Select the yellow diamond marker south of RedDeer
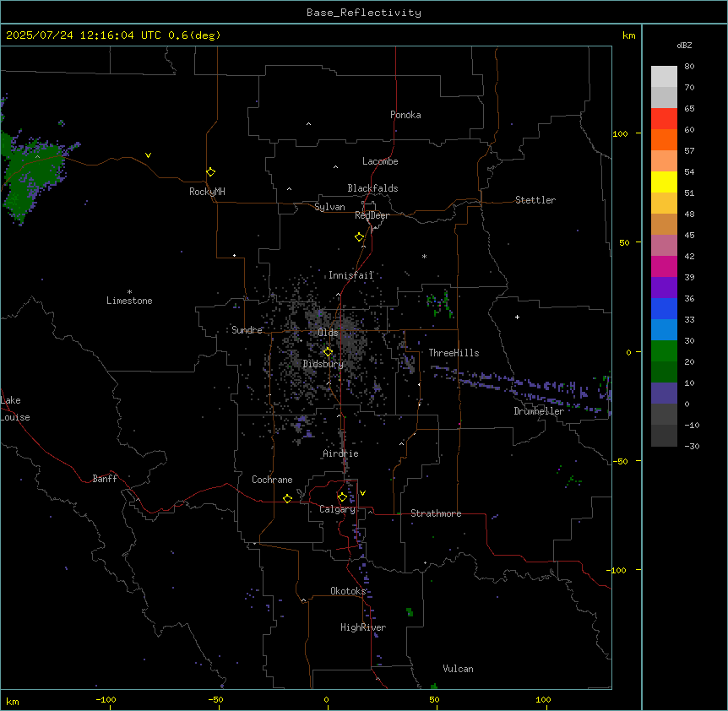Viewport: 728px width, 711px height. point(360,237)
